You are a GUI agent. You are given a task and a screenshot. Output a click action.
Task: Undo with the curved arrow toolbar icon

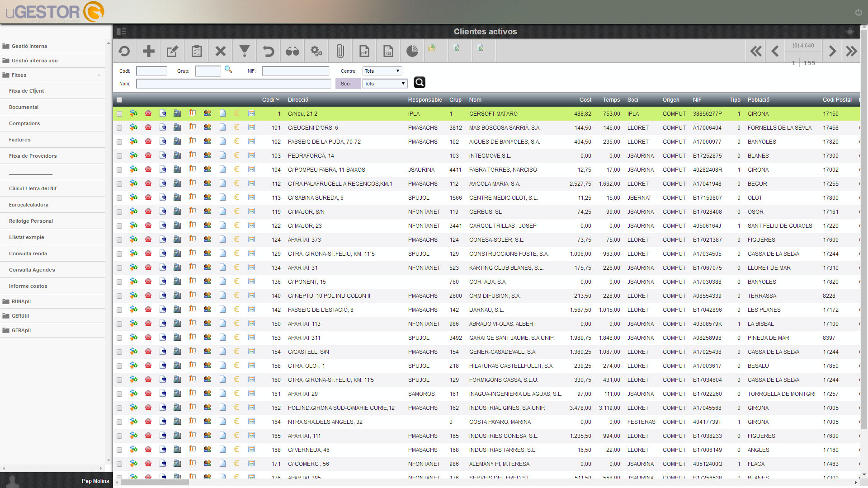[x=268, y=51]
